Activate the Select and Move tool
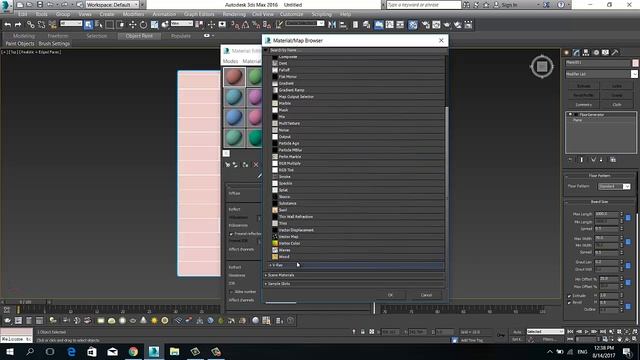 132,25
